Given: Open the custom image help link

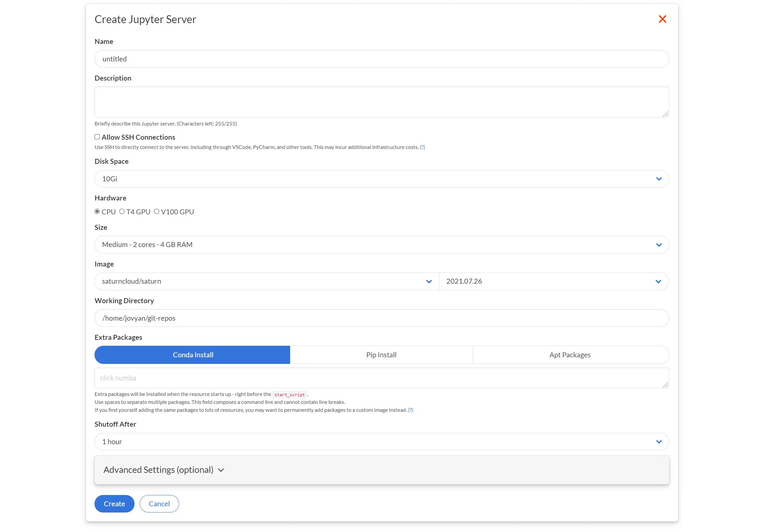Looking at the screenshot, I should [x=410, y=410].
